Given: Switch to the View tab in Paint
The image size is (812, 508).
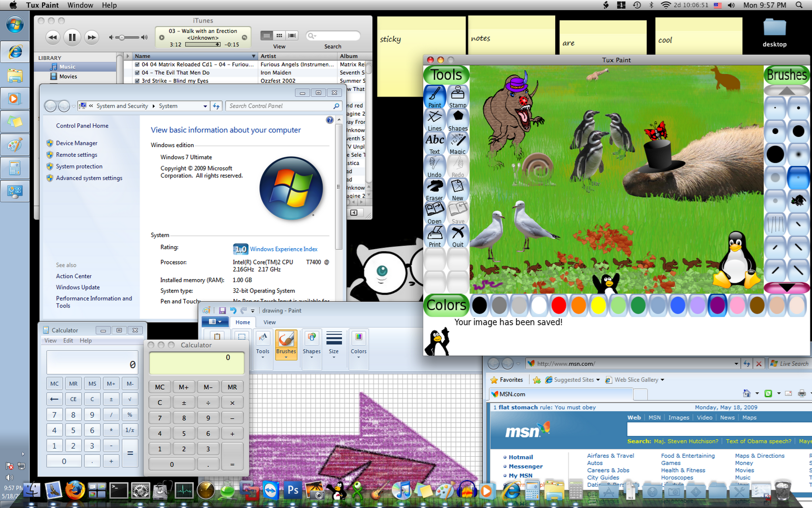Looking at the screenshot, I should click(x=269, y=322).
